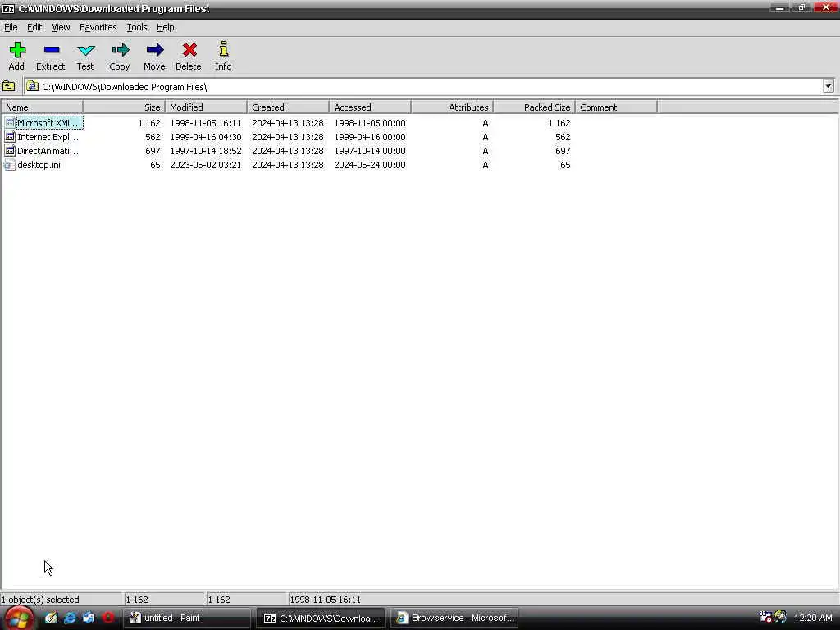
Task: Sort by the Created column header
Action: coord(288,107)
